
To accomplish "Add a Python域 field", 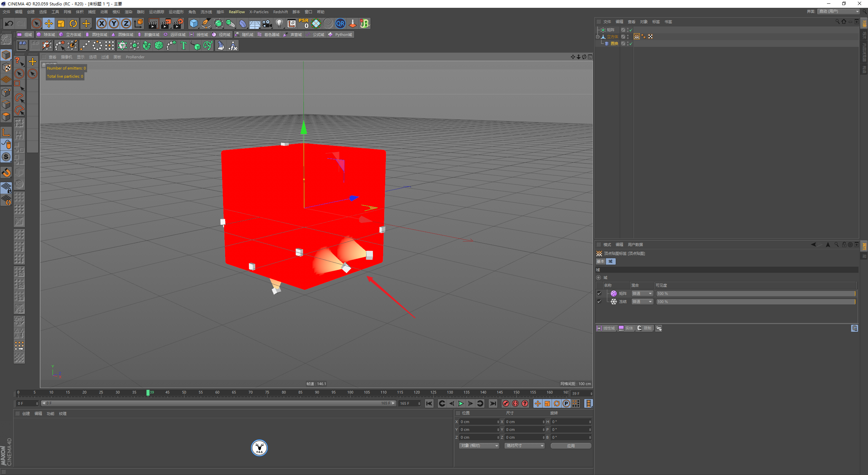I will pos(340,35).
